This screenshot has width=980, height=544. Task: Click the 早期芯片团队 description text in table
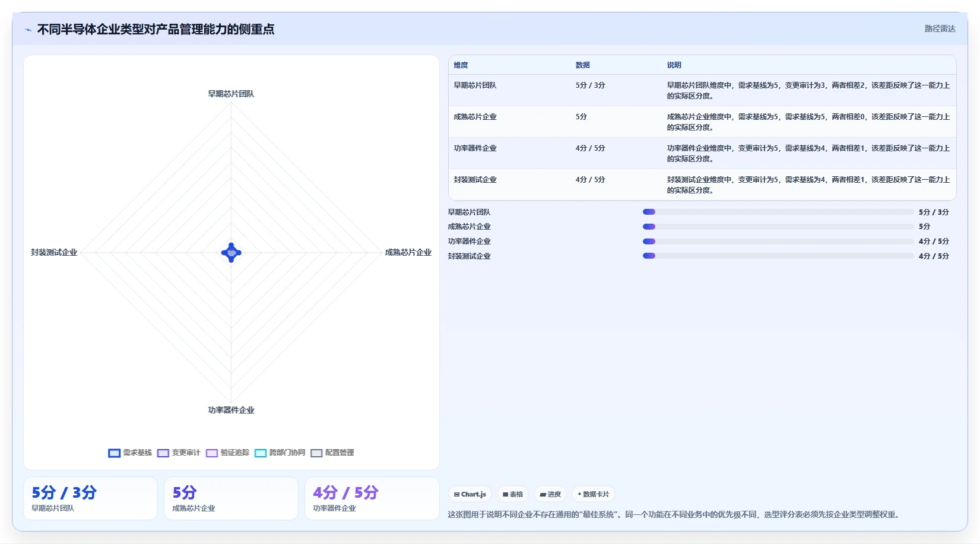808,91
